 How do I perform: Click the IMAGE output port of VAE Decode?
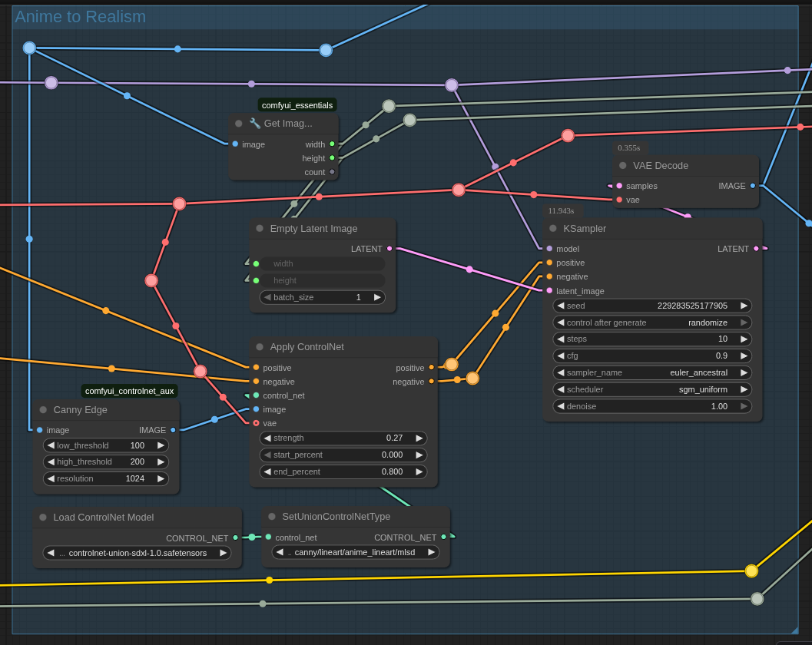pyautogui.click(x=753, y=186)
